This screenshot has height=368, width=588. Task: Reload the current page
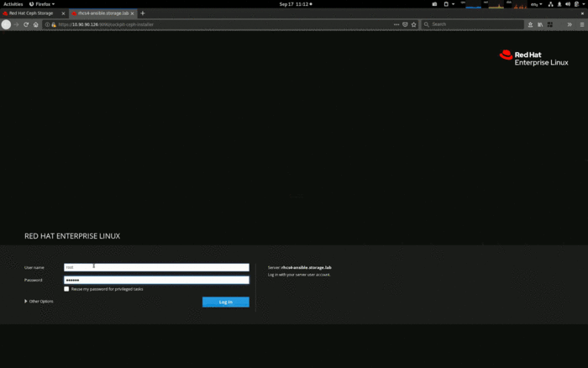click(x=26, y=24)
